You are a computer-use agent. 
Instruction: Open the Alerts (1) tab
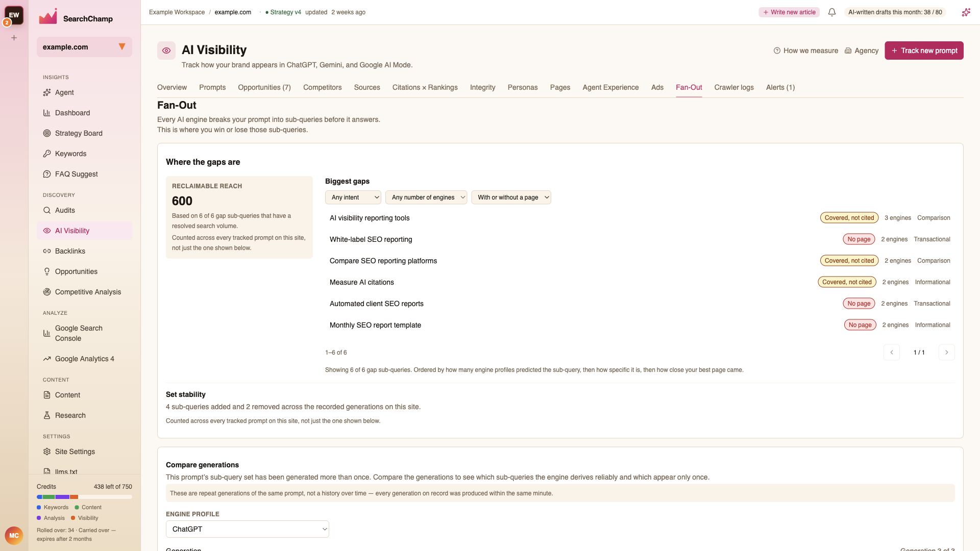[780, 87]
